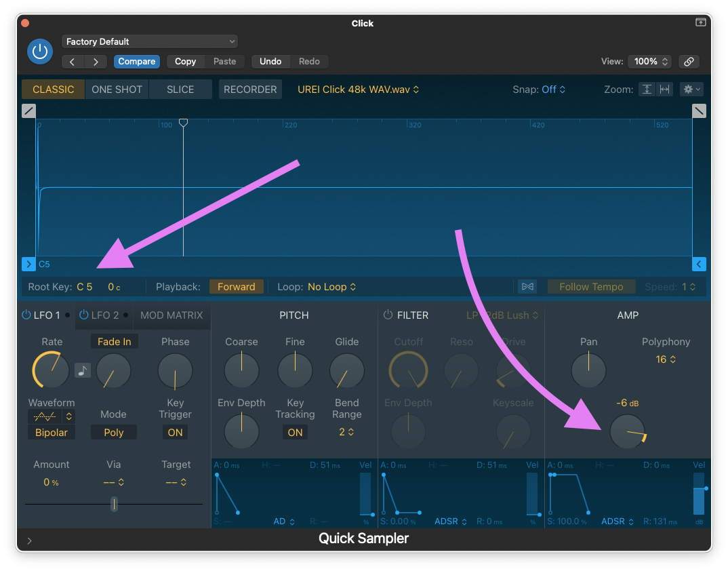The height and width of the screenshot is (571, 728).
Task: Click the Compare button
Action: pos(136,62)
